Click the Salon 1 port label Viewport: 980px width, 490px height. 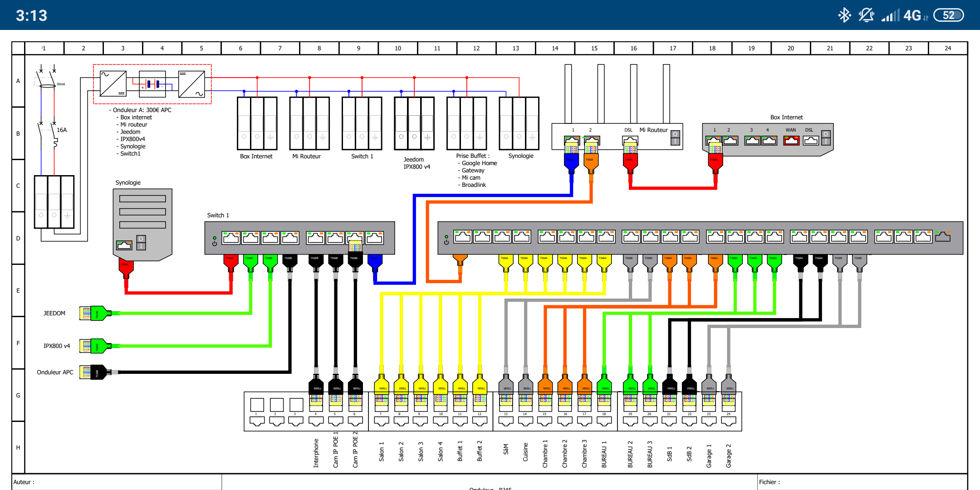point(382,451)
